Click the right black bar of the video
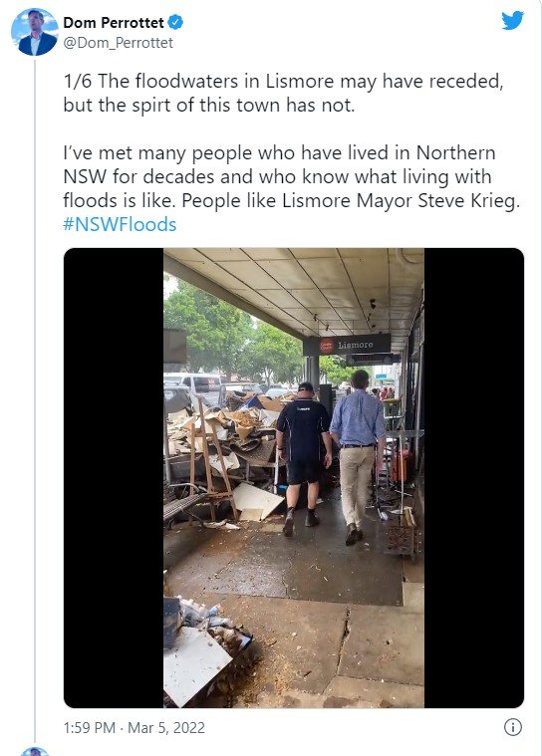 pyautogui.click(x=474, y=478)
